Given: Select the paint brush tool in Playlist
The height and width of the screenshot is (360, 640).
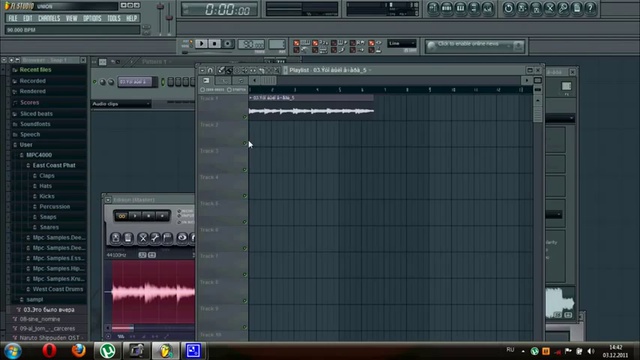Looking at the screenshot, I should click(229, 70).
